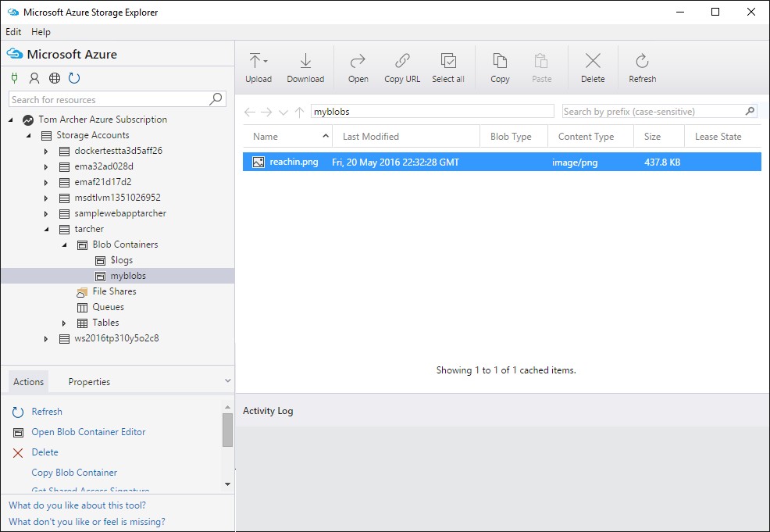Expand the ema32ad028d storage account
This screenshot has height=532, width=770.
tap(45, 167)
